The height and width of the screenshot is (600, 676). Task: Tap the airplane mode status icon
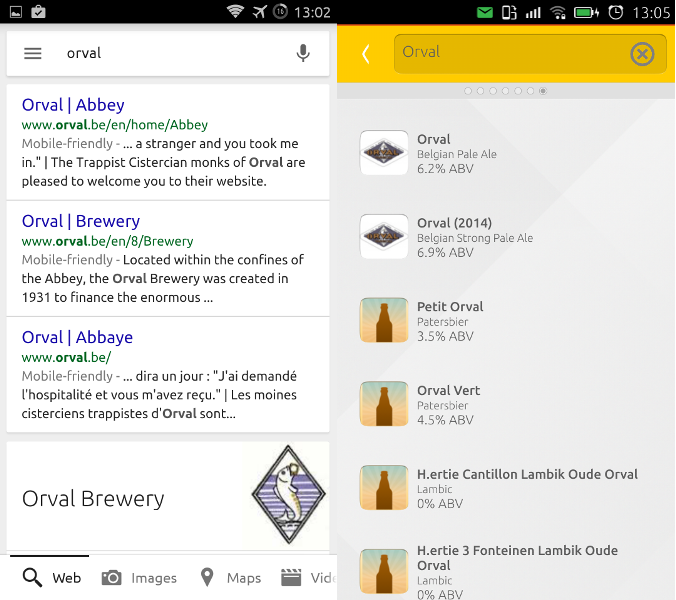point(261,12)
